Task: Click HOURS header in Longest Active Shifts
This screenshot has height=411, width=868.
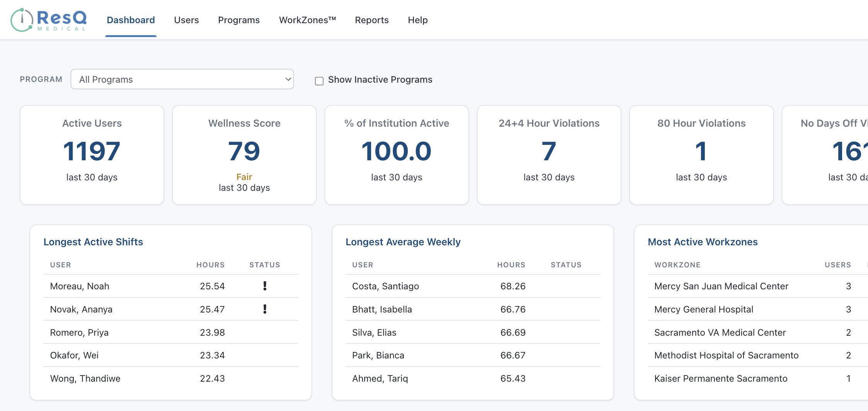Action: pos(210,265)
